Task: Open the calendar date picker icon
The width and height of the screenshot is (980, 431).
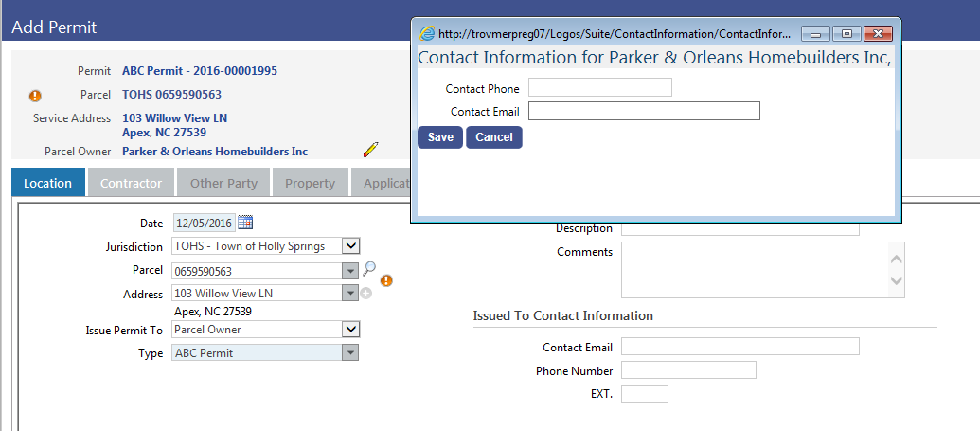Action: click(245, 223)
